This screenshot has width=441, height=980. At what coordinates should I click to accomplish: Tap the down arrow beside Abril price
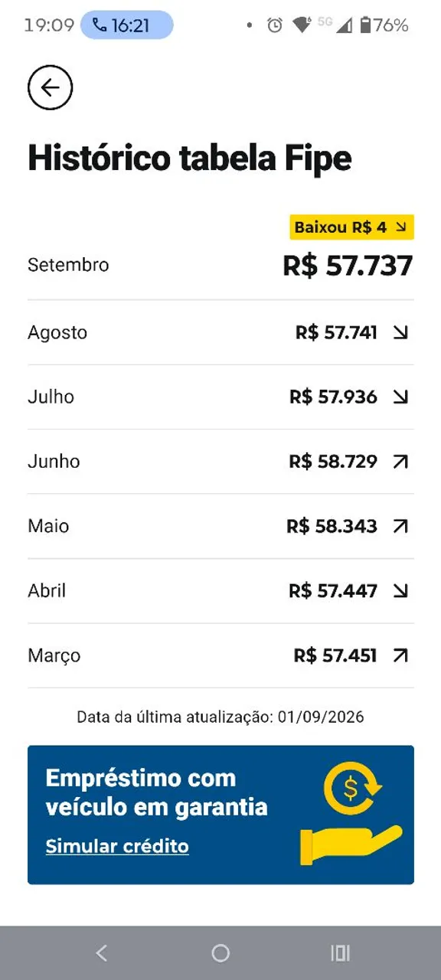(400, 590)
